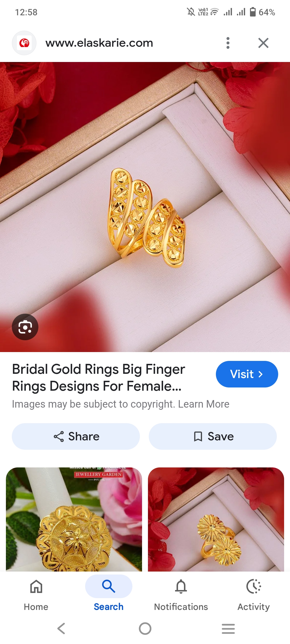Open Jewellery Garden round ring thumbnail
This screenshot has width=290, height=644.
74,519
